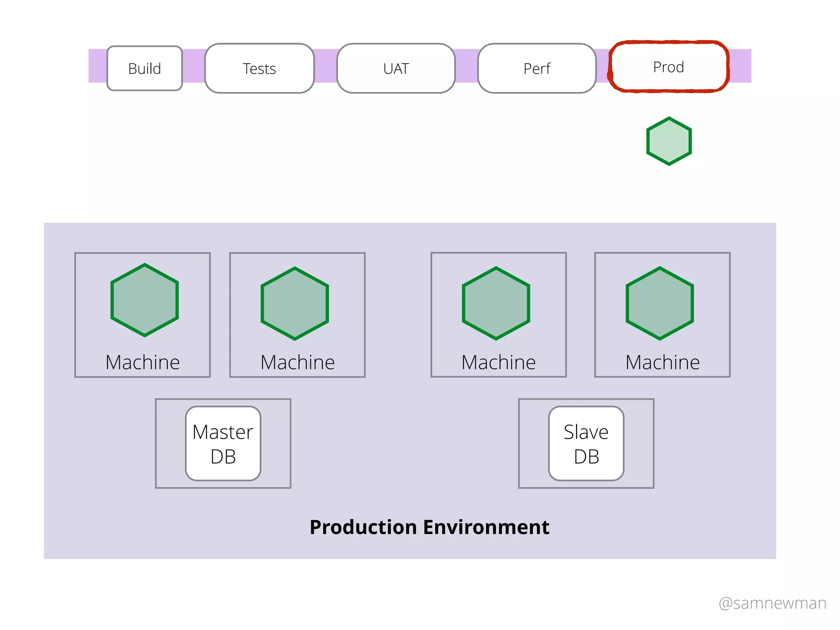Select the Tests pipeline stage
Image resolution: width=840 pixels, height=630 pixels.
[x=259, y=68]
